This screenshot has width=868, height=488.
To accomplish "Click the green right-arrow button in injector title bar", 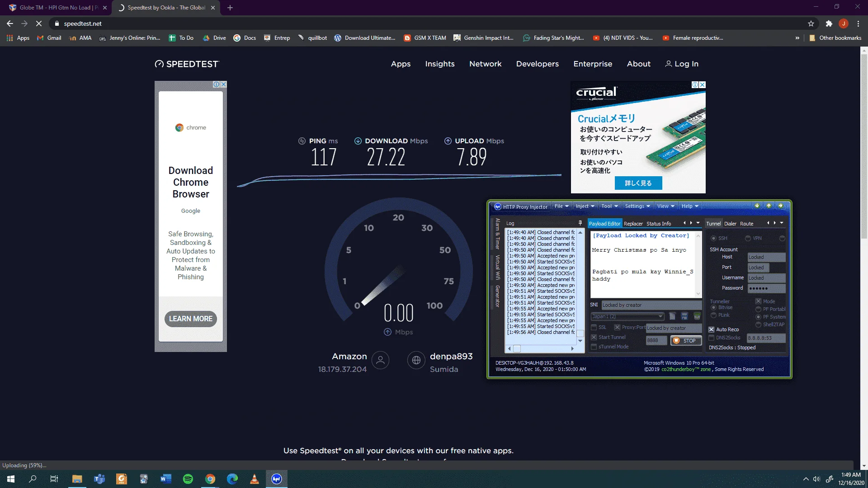I will point(780,206).
